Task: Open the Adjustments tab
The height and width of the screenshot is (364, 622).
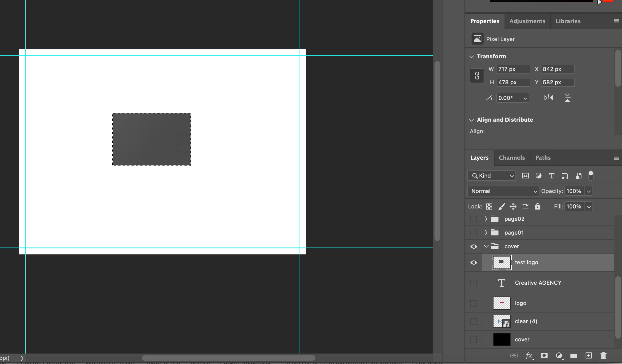Action: point(527,21)
